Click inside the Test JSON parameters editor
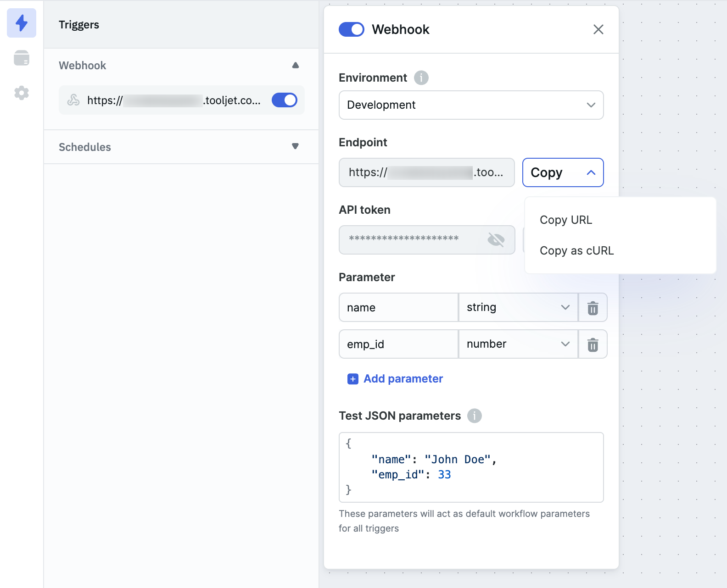 click(x=471, y=467)
